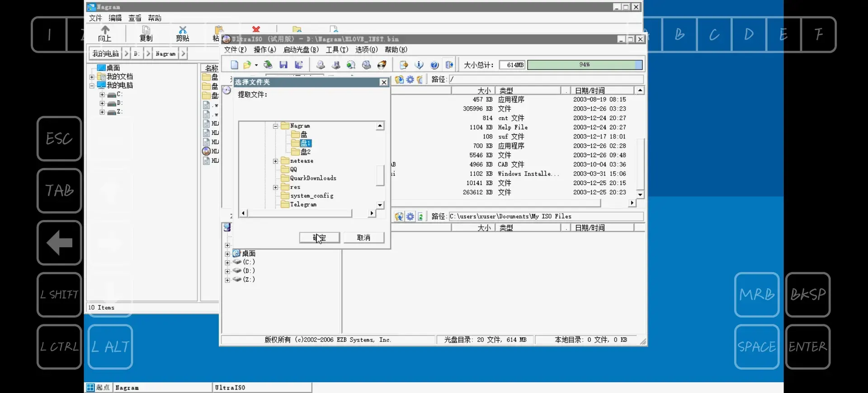
Task: Click the D: breadcrumb button in Nagram
Action: coord(137,54)
